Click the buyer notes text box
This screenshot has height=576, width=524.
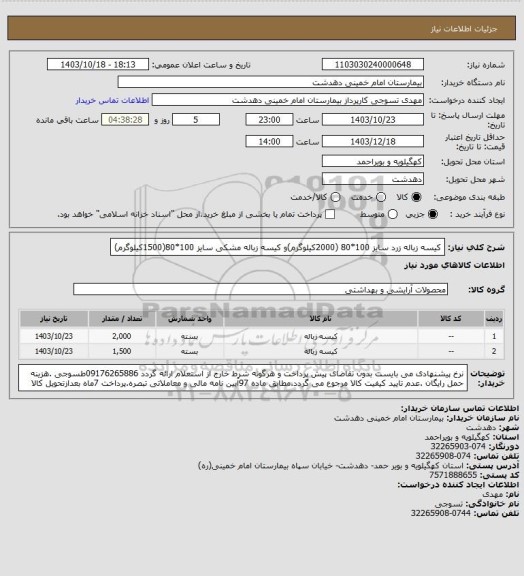(243, 378)
